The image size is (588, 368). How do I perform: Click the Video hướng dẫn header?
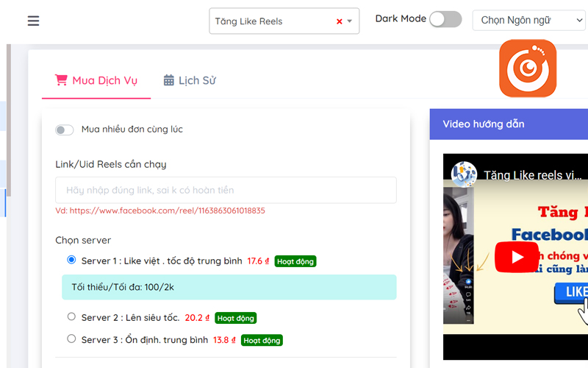(509, 124)
